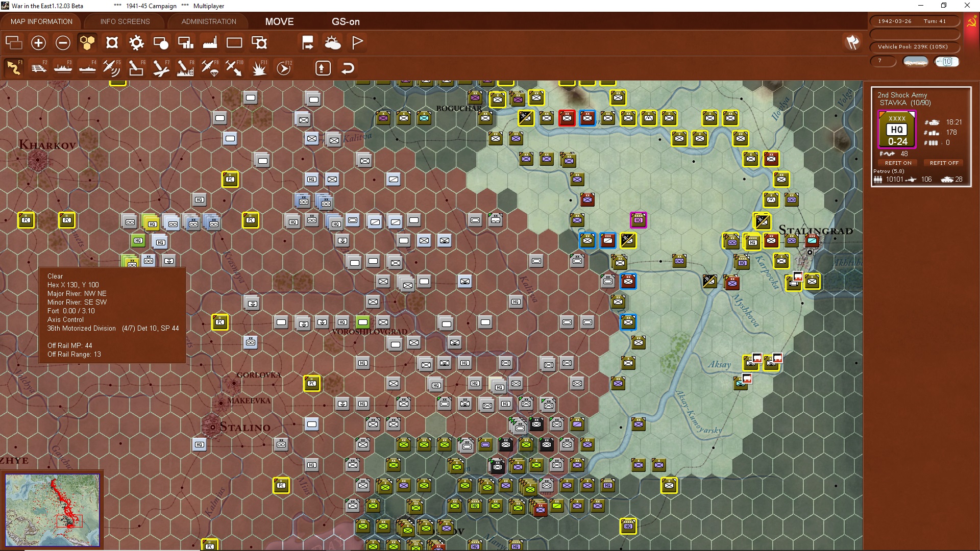Screen dimensions: 980x551
Task: Click the pennant flag icon
Action: point(357,43)
